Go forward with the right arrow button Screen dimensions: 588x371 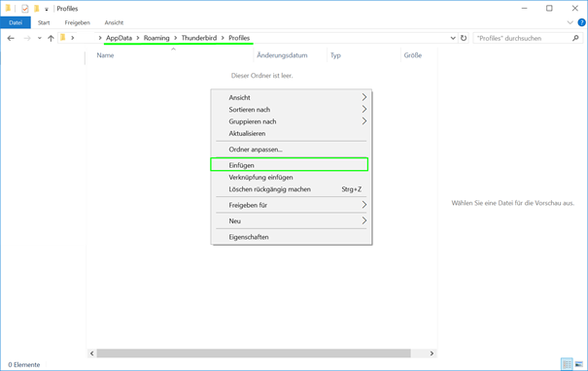click(x=27, y=38)
